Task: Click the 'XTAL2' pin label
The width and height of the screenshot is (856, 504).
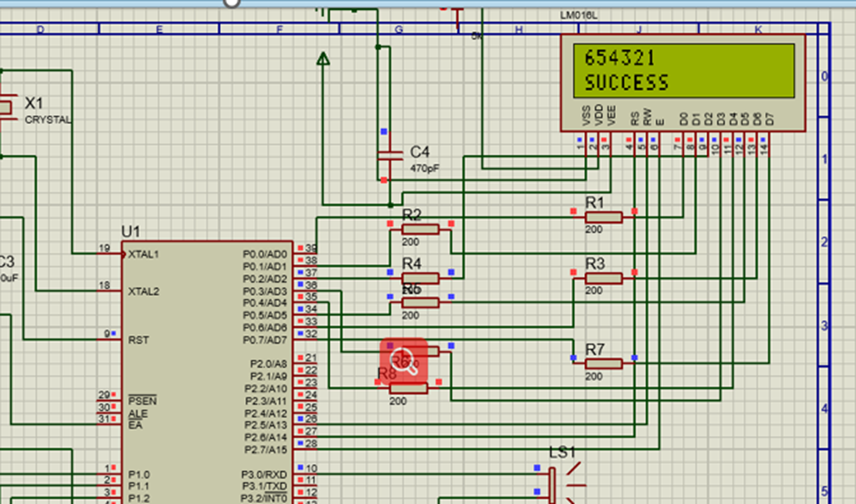Action: 144,291
